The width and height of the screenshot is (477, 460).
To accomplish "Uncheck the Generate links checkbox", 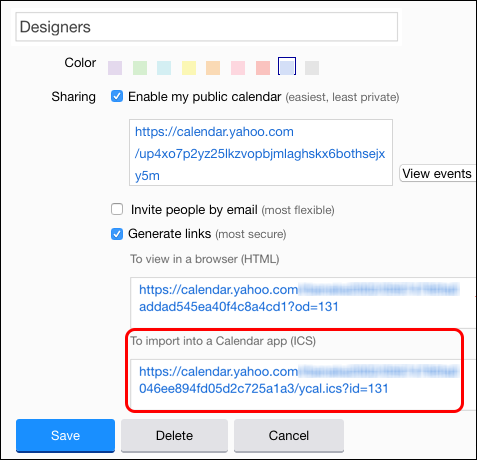I will [x=117, y=234].
